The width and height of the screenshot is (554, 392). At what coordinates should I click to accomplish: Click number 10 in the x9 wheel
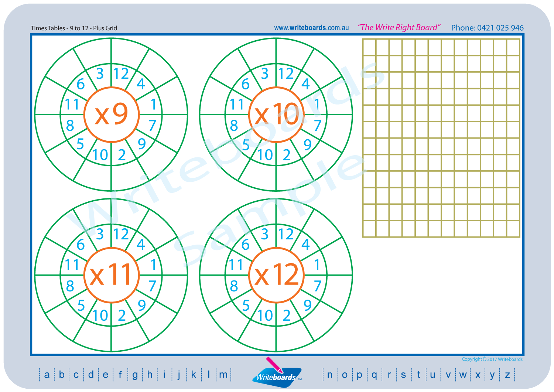(100, 155)
